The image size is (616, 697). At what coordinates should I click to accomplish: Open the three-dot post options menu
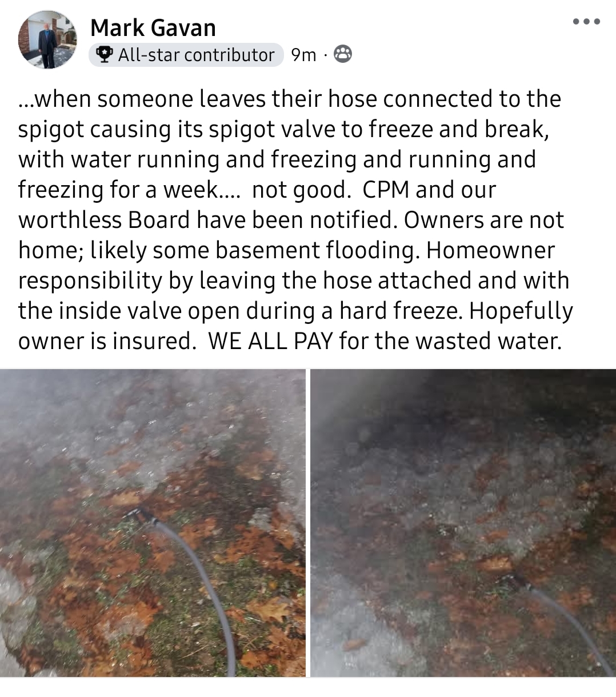586,22
